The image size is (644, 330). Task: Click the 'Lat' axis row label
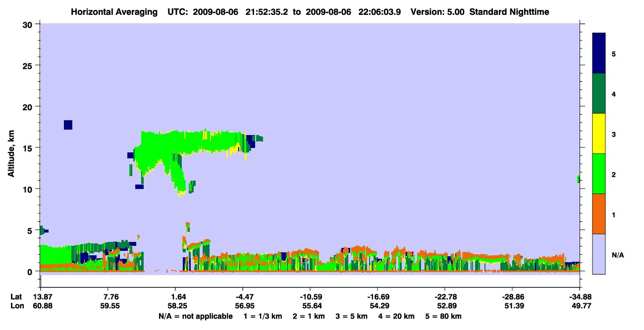(x=16, y=297)
